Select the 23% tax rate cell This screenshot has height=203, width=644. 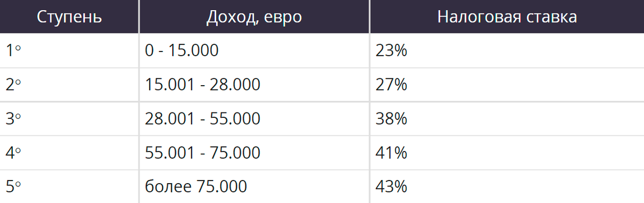(x=507, y=51)
